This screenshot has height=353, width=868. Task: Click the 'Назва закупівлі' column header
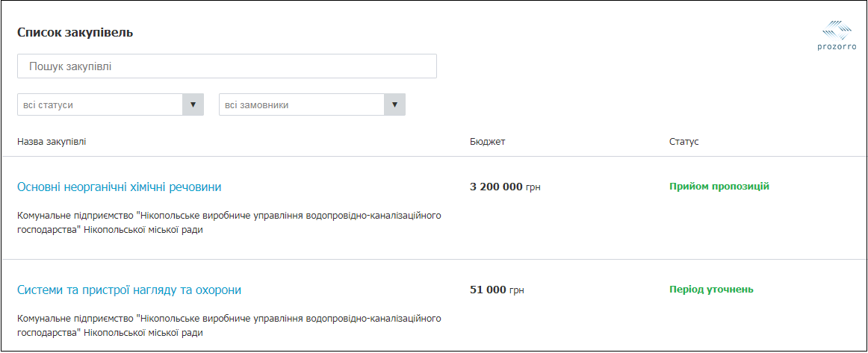(x=52, y=142)
